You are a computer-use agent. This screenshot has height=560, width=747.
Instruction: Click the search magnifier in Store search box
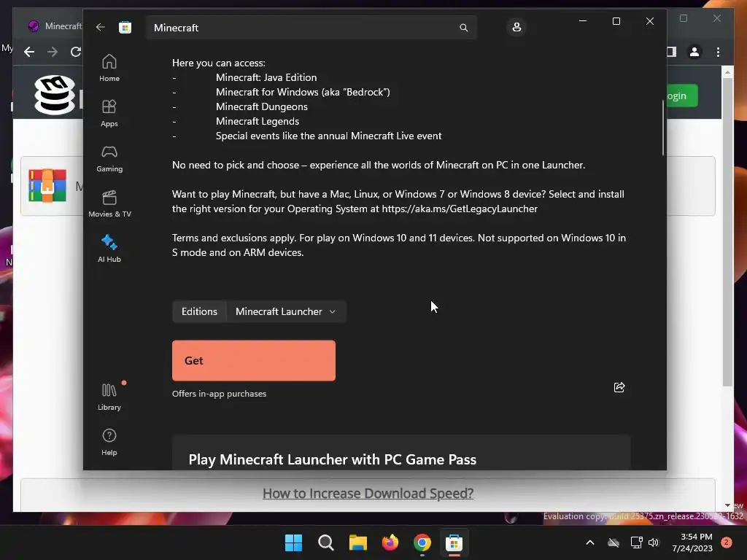(463, 28)
